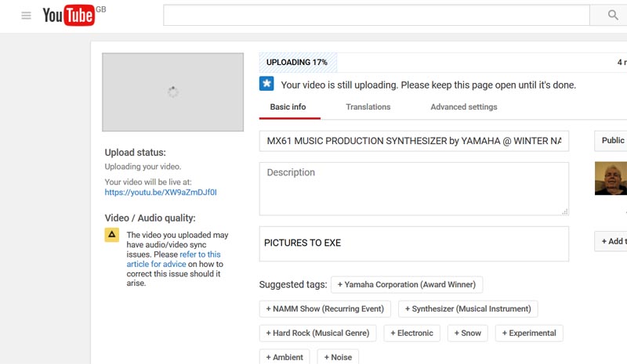Add the Ambient suggested tag

[x=285, y=357]
